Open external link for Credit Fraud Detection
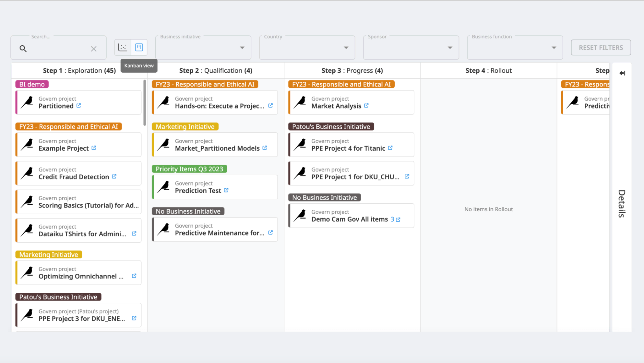 (x=114, y=176)
